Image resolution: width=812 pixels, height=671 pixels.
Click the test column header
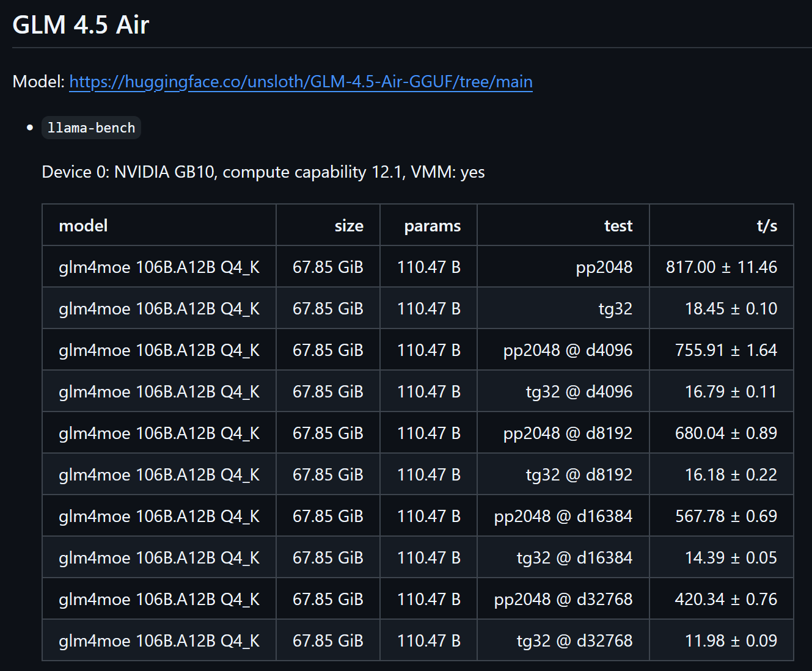(618, 226)
